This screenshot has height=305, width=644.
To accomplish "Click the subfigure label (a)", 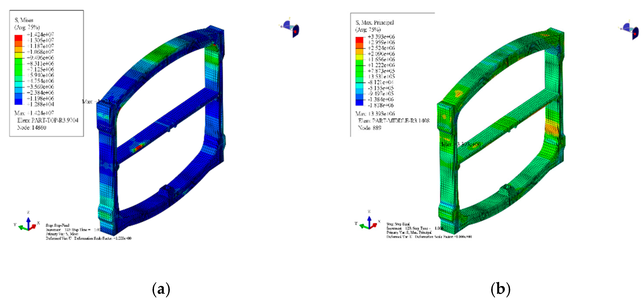I will click(x=161, y=289).
